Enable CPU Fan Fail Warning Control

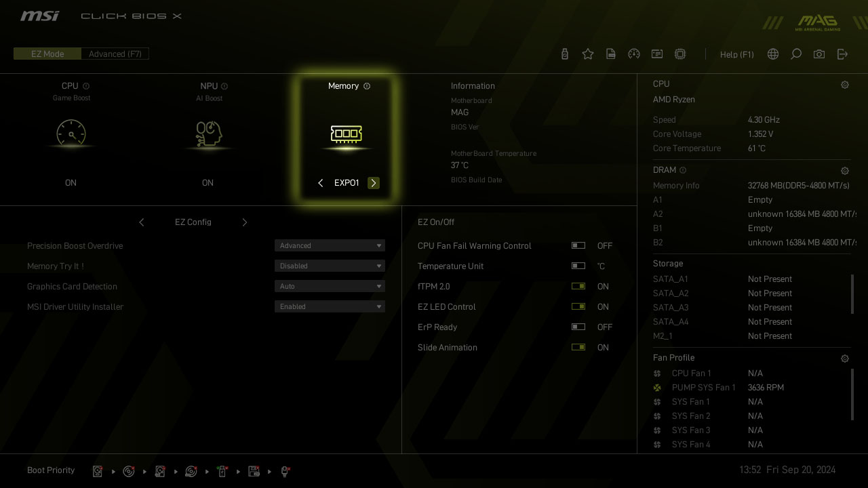tap(578, 246)
